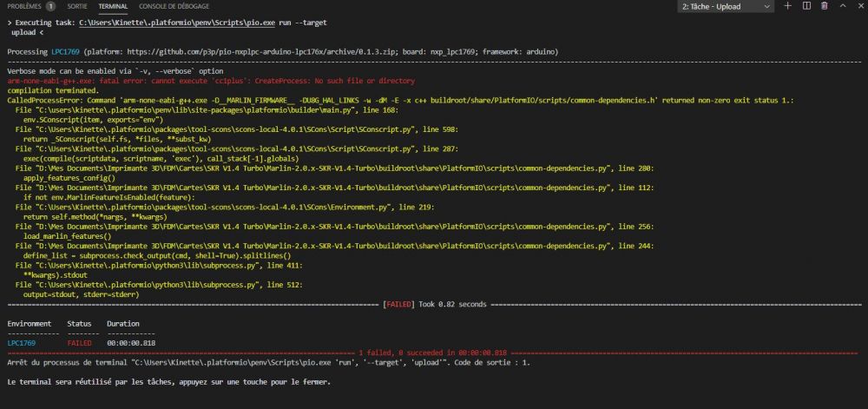868x409 pixels.
Task: Switch to the Problèmes tab
Action: 23,6
